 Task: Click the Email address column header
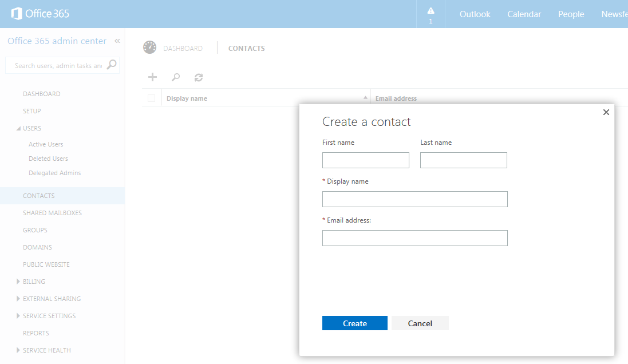(x=396, y=98)
